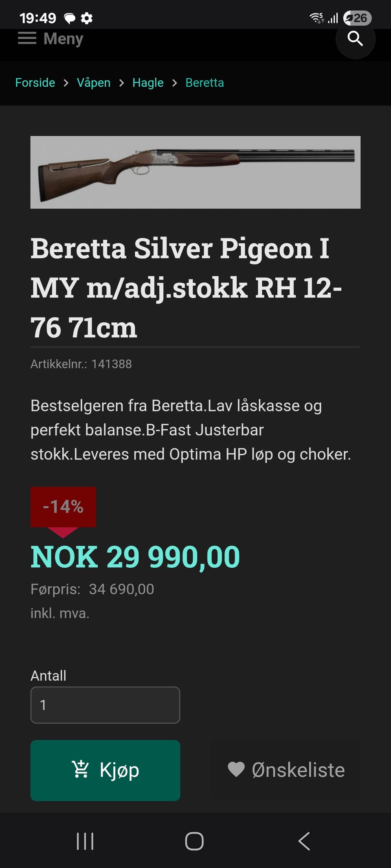Go to Våpen breadcrumb category
The image size is (391, 868).
click(x=94, y=83)
